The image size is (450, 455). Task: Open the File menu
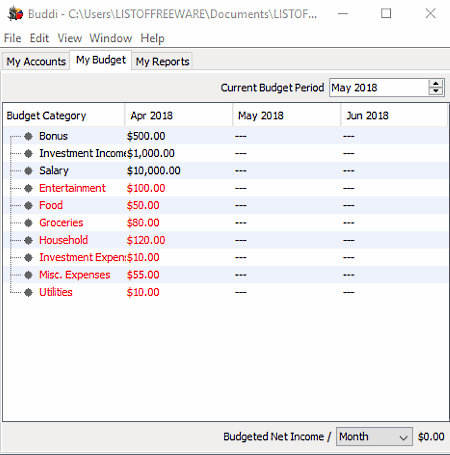[x=12, y=38]
